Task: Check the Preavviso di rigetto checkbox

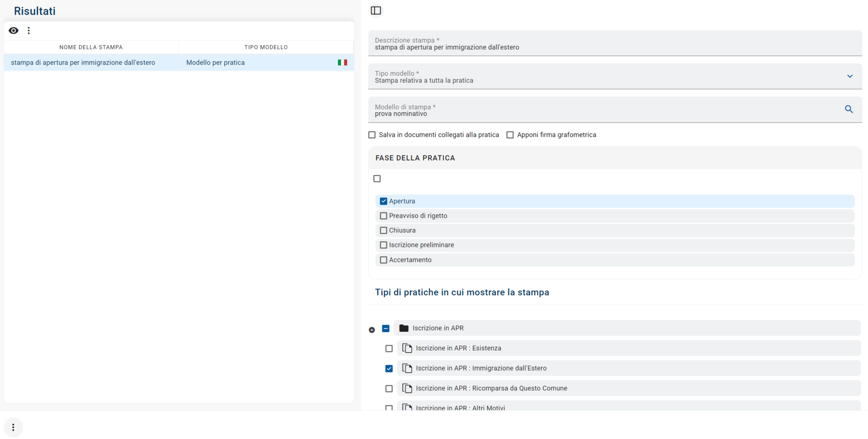Action: click(x=384, y=216)
